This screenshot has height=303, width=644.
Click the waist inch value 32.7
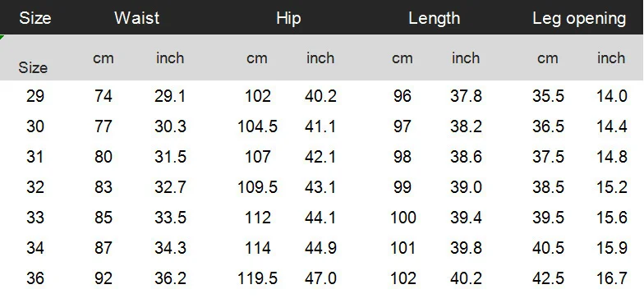171,187
